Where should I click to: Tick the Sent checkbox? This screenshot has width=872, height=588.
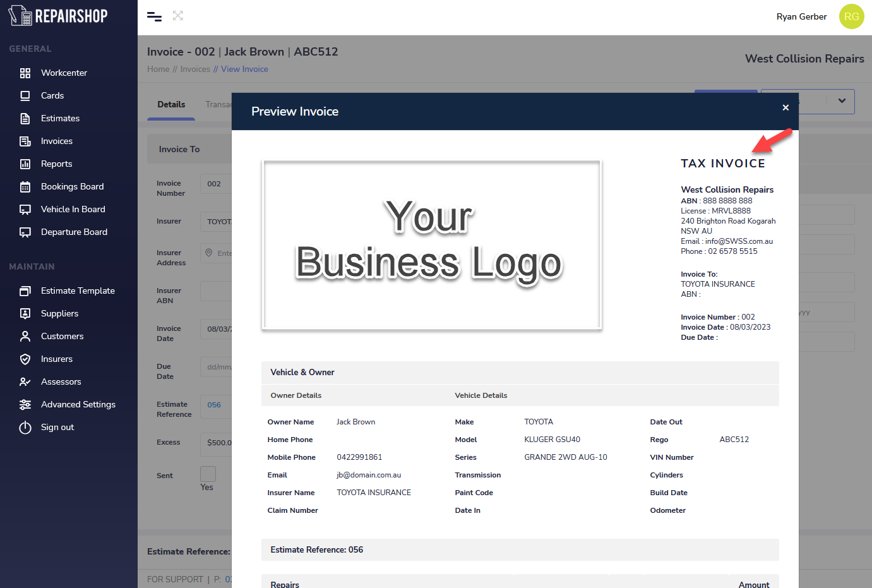click(208, 474)
